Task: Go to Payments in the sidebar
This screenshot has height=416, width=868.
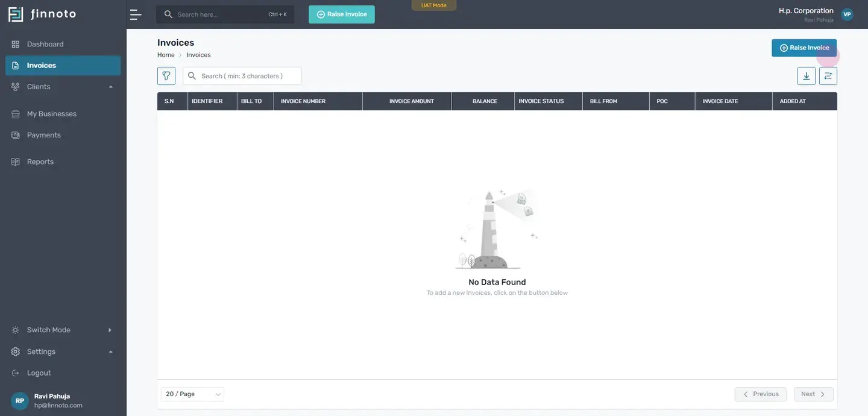Action: [x=63, y=135]
